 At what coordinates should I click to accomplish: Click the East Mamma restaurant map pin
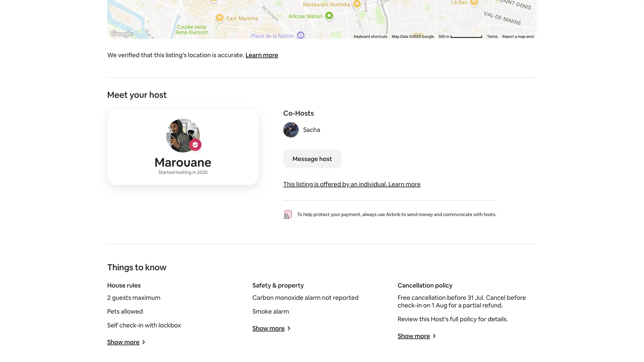[219, 18]
